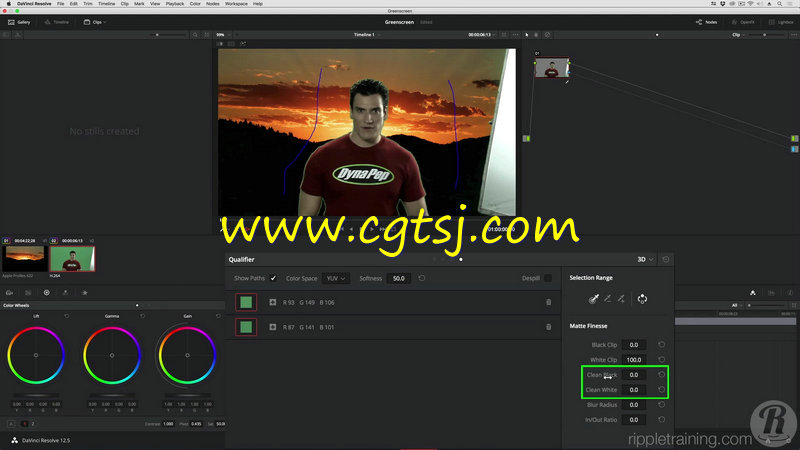Open the File menu
The image size is (800, 450).
pos(60,4)
